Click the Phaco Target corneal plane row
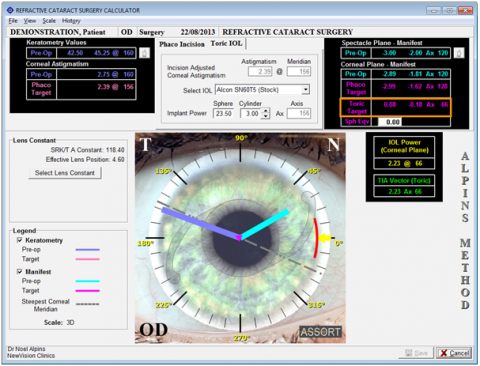This screenshot has width=480, height=366. tap(396, 88)
